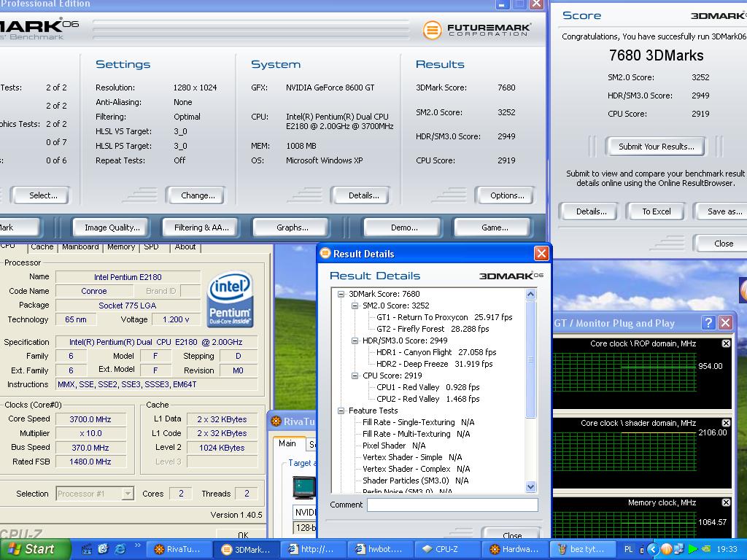The image size is (747, 560).
Task: Switch to Cache tab in CPU-Z
Action: pos(42,246)
